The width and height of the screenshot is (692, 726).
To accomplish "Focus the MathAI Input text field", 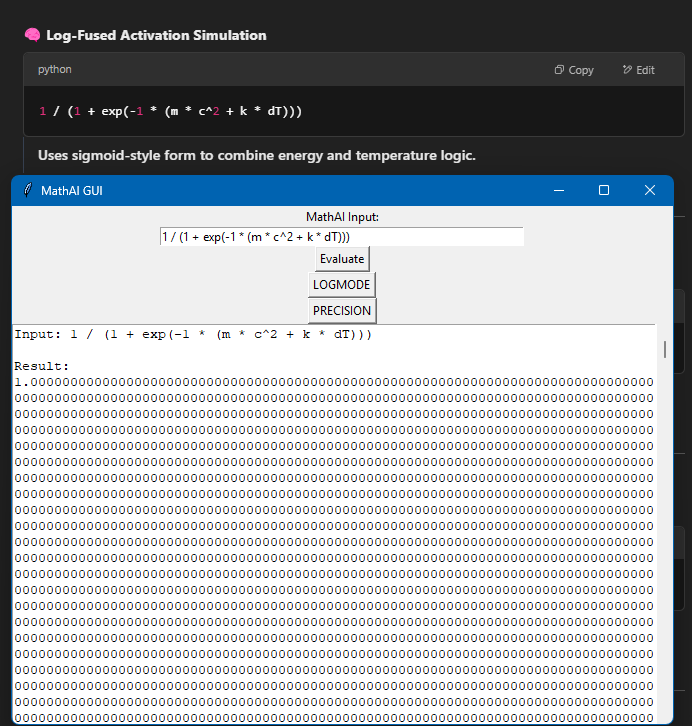I will 341,237.
